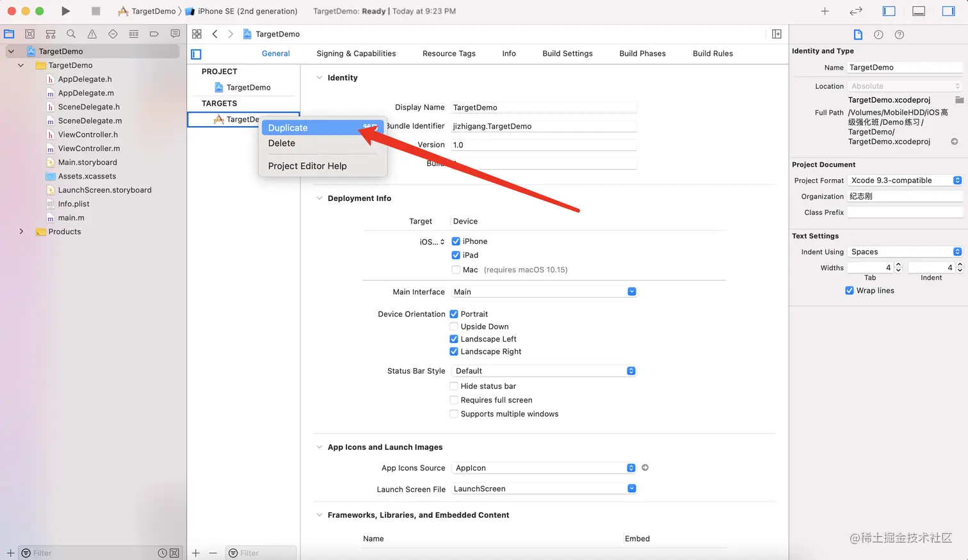Remove selected target with minus button

pos(213,553)
